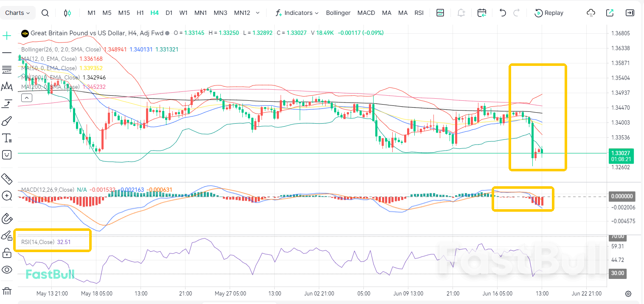Delete drawings with the trash icon
The height and width of the screenshot is (304, 644).
(7, 291)
